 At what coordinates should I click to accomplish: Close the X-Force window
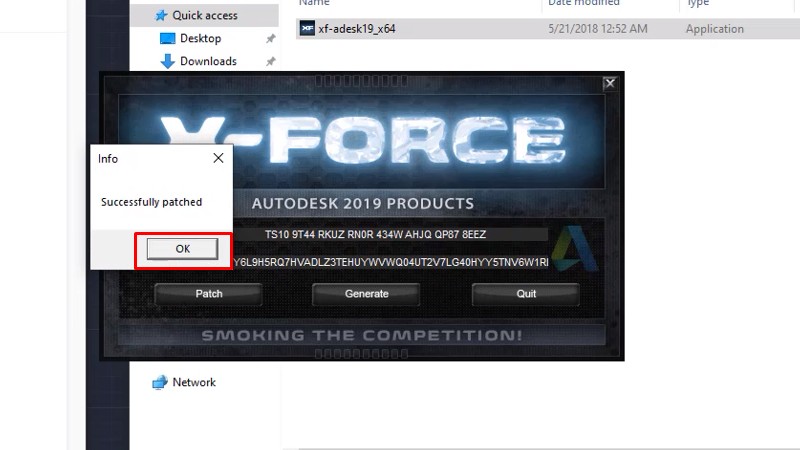click(610, 84)
